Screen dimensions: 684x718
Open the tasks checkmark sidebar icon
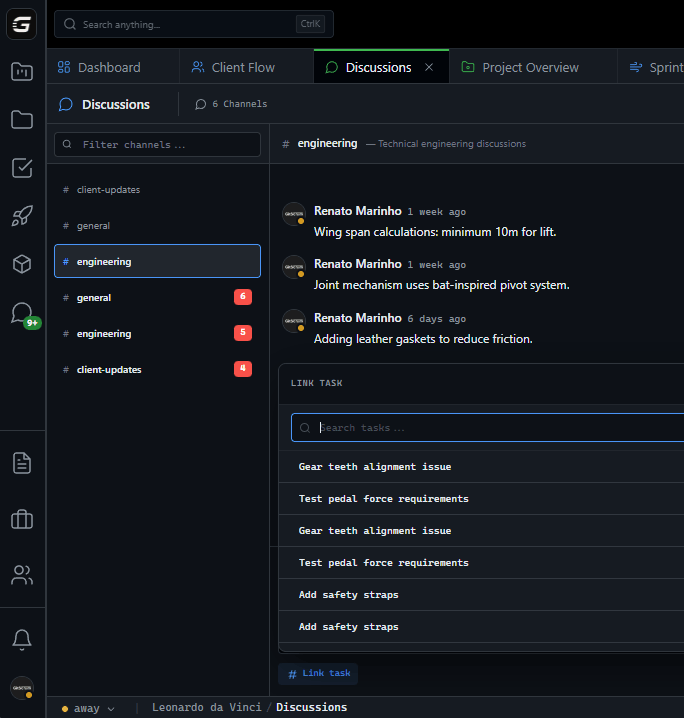pos(22,168)
